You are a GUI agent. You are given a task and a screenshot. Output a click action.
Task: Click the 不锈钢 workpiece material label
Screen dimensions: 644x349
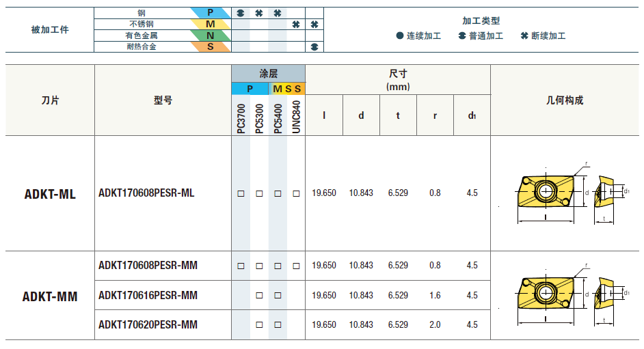click(142, 24)
